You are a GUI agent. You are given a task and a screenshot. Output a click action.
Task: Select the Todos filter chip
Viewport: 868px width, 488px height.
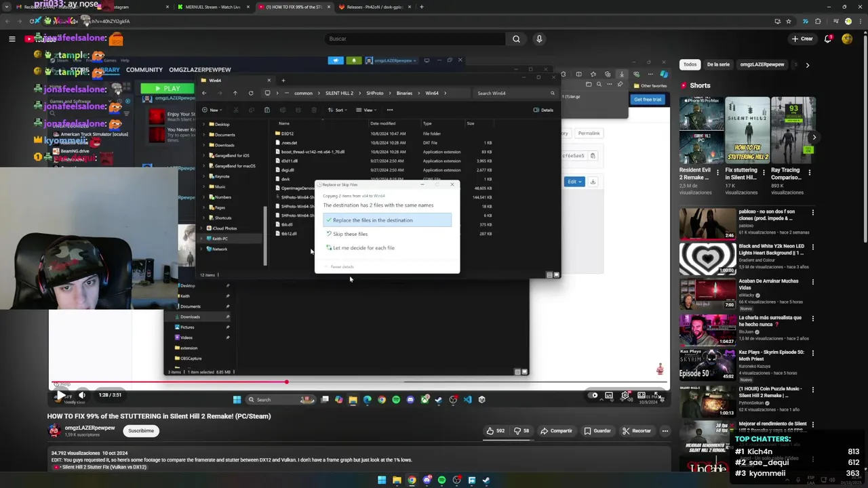[x=690, y=64]
